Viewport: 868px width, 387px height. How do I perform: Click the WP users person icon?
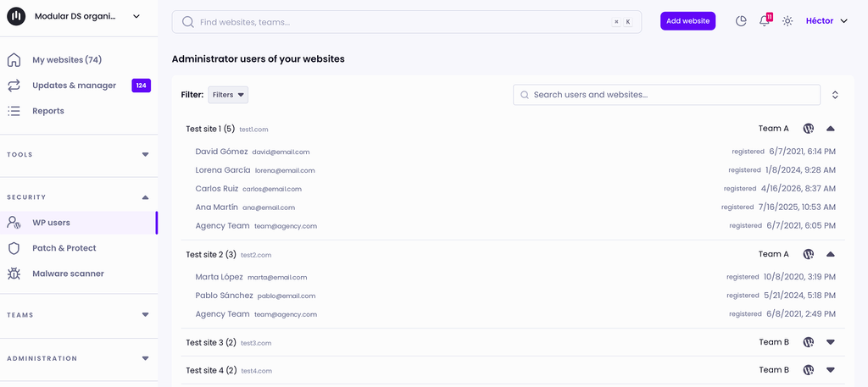[14, 223]
